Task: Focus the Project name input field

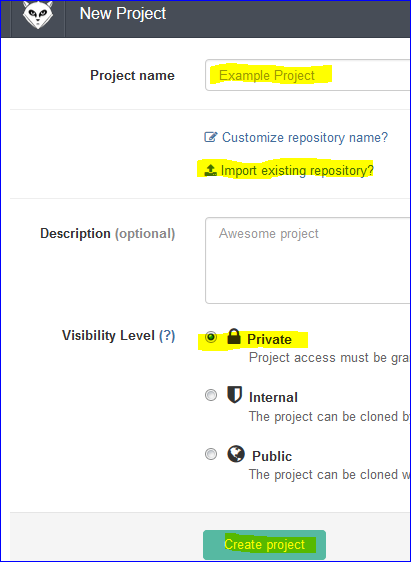Action: [308, 75]
